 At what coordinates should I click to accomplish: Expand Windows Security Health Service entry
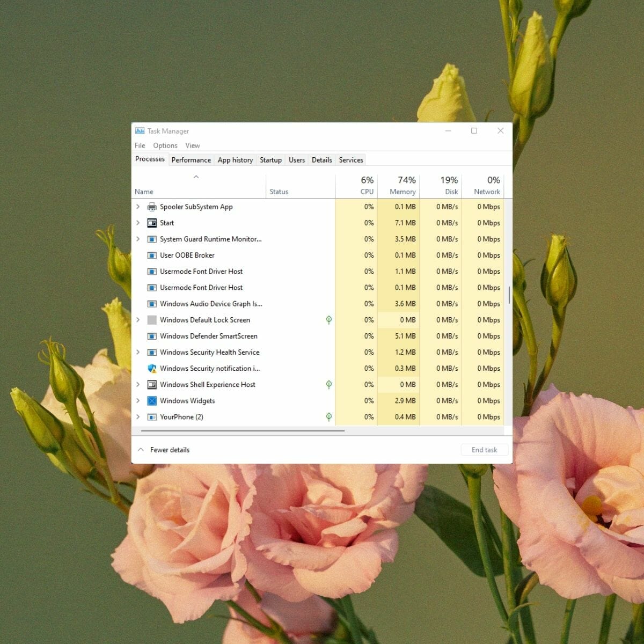(x=138, y=352)
